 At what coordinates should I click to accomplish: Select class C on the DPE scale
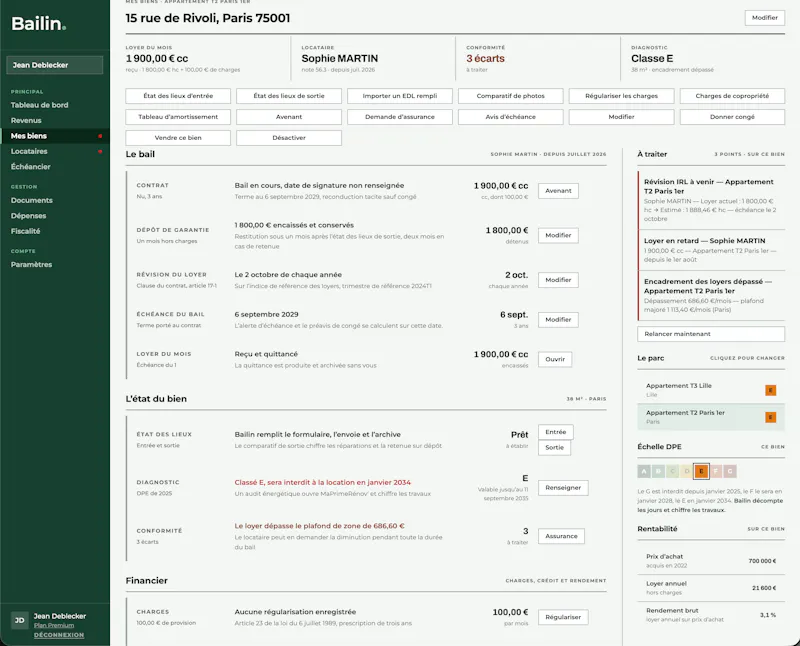point(672,471)
